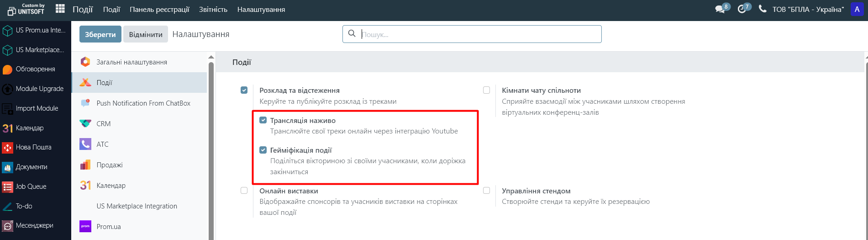Screen dimensions: 868x240
Task: Open the Налаштування top menu
Action: pos(261,10)
